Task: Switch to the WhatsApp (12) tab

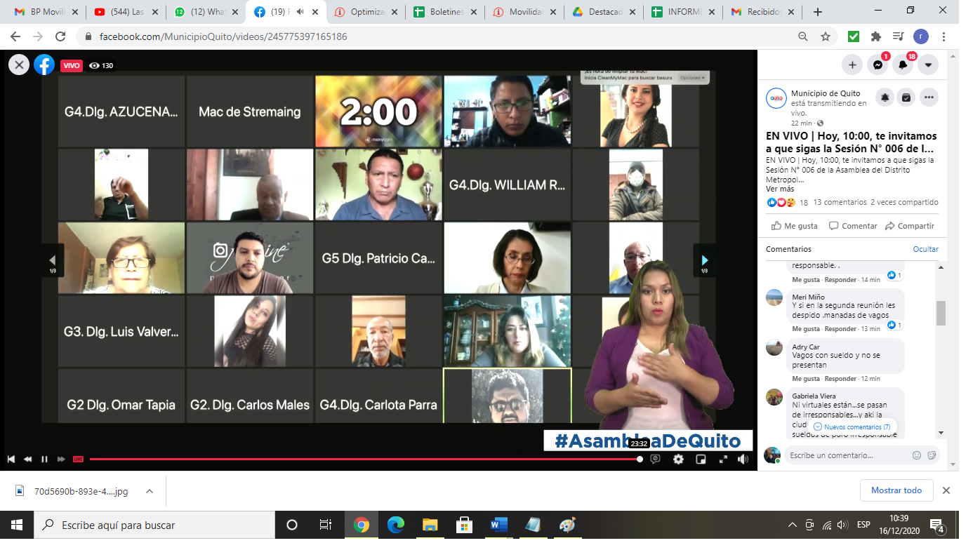Action: (x=206, y=12)
